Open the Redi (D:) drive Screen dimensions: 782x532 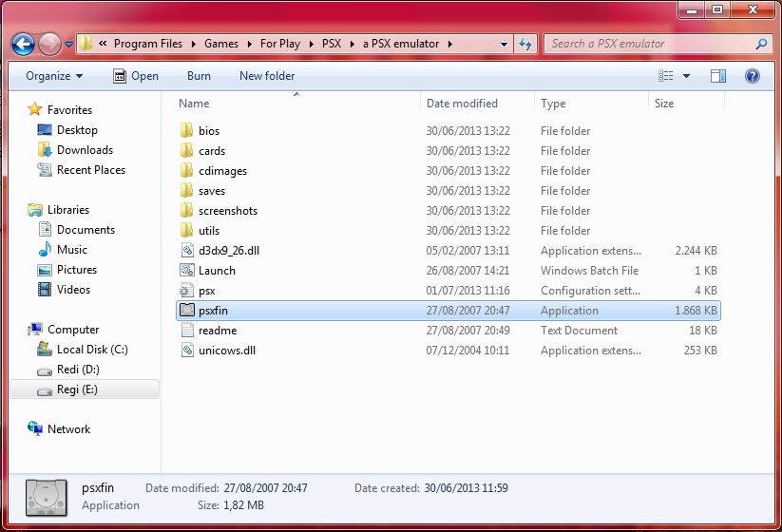(x=78, y=369)
